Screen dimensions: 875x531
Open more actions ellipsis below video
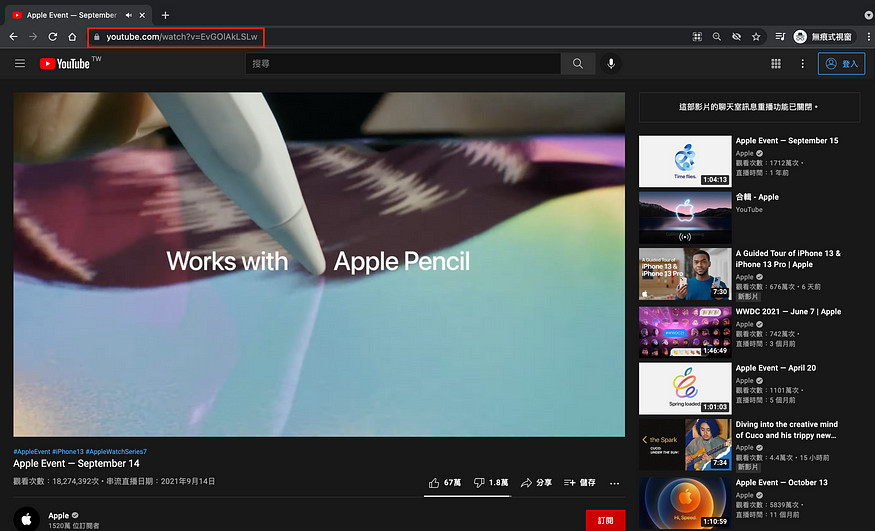tap(614, 484)
